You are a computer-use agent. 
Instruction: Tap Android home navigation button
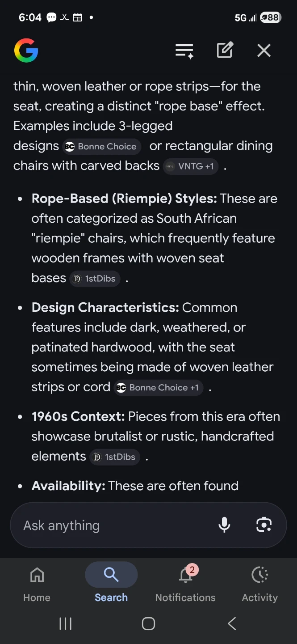[148, 624]
